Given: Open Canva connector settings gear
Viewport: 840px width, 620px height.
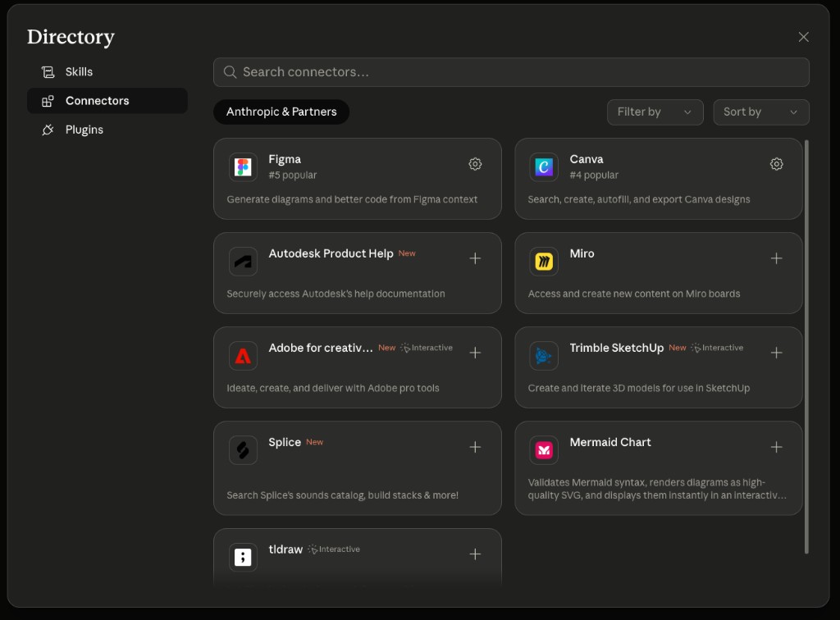Looking at the screenshot, I should coord(776,164).
